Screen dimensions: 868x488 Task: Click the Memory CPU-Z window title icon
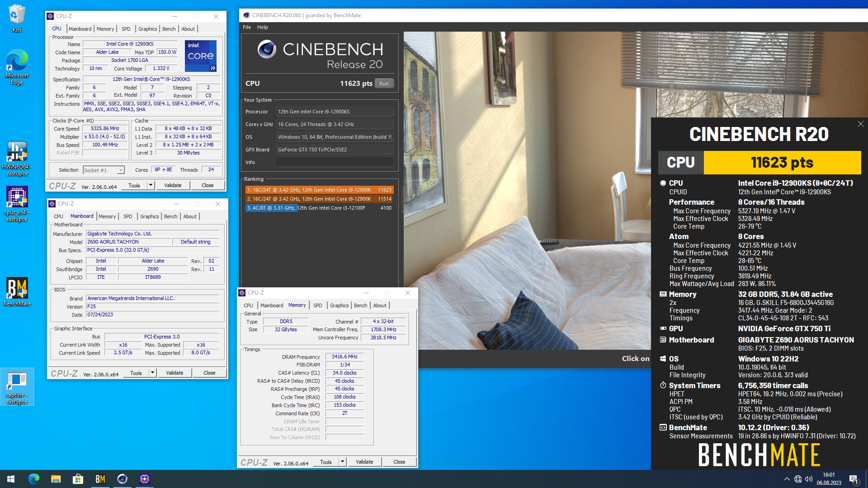click(x=242, y=293)
